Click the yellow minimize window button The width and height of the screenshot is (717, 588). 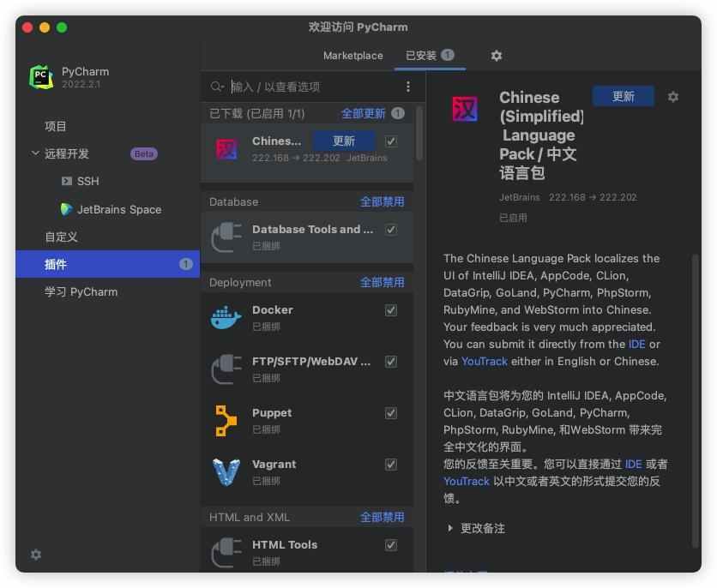(x=45, y=27)
